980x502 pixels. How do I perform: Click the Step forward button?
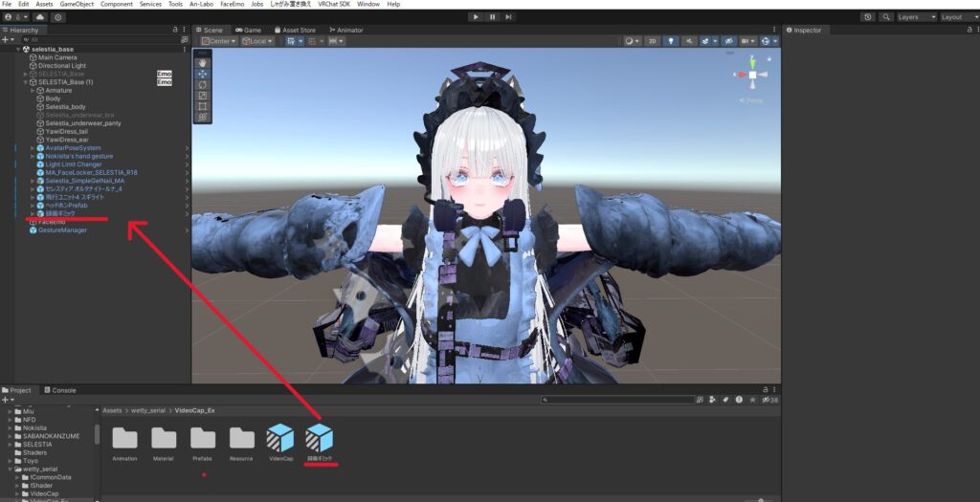[x=510, y=16]
